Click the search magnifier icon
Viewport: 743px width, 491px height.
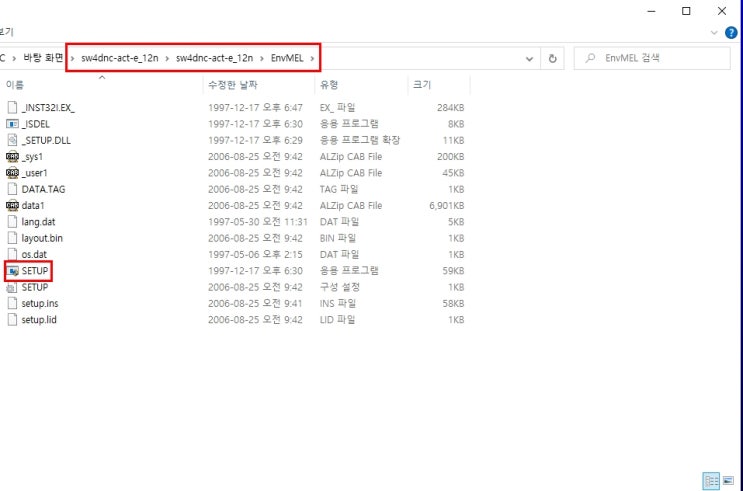click(590, 58)
